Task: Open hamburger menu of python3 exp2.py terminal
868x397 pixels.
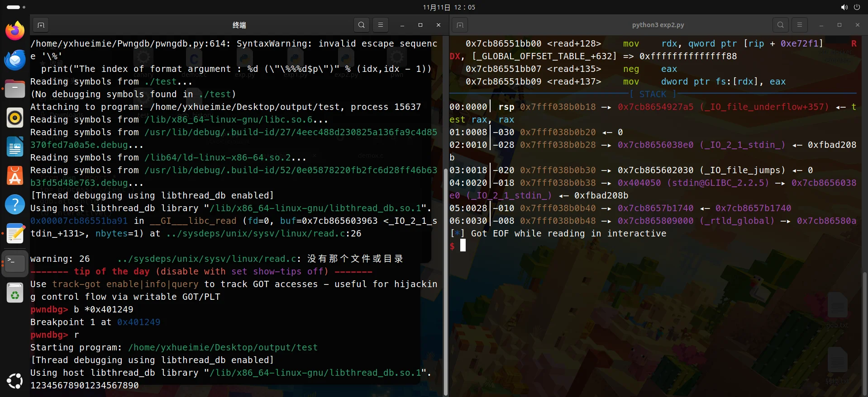Action: (x=800, y=25)
